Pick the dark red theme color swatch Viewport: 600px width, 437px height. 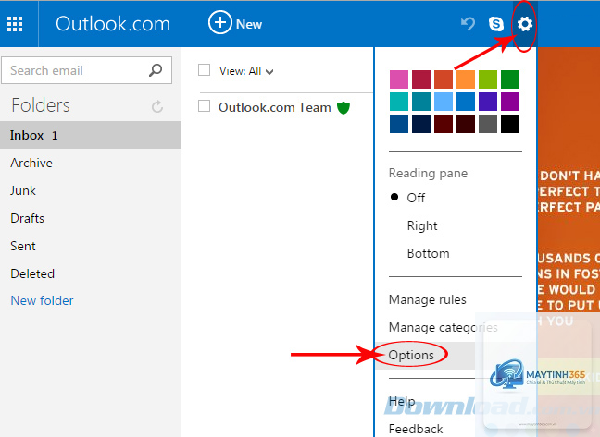pos(443,124)
